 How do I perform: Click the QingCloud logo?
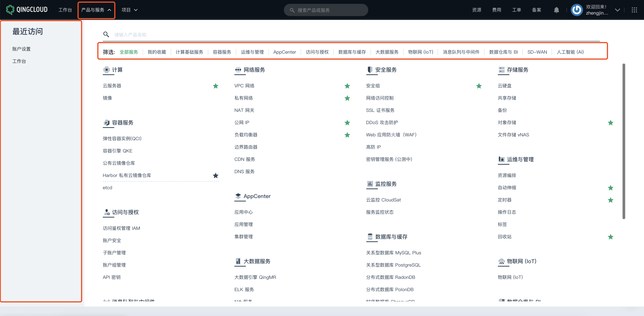(x=27, y=10)
